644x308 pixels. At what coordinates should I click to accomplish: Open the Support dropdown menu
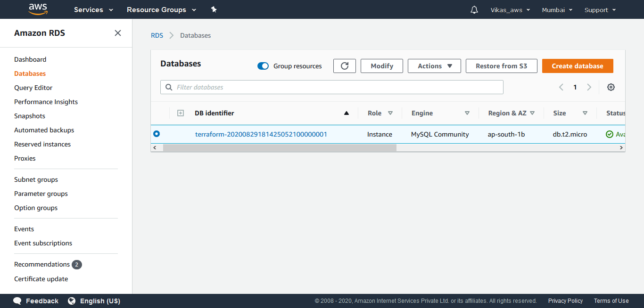pos(600,10)
